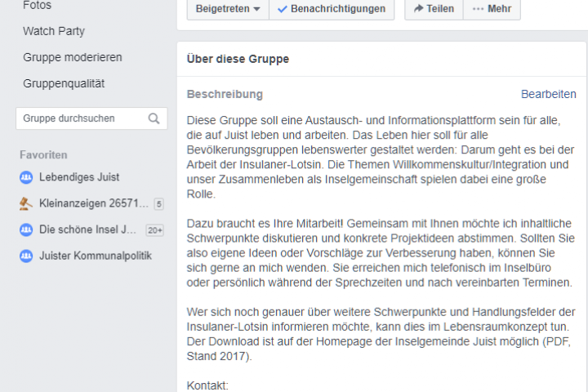Focus the Gruppe durchsuchen search field
Screen dimensions: 588x392
pos(82,118)
